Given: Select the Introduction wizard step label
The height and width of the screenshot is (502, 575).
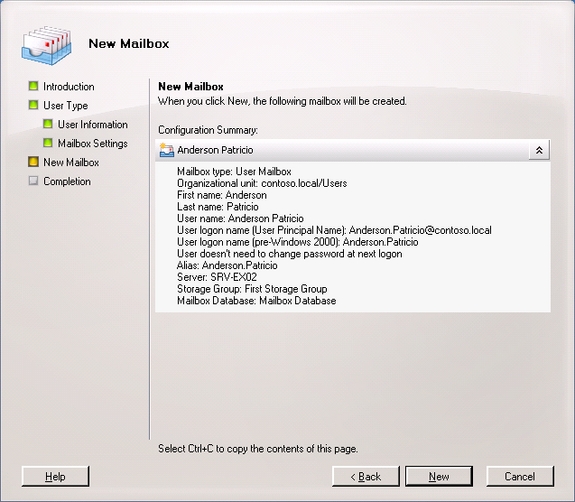Looking at the screenshot, I should click(x=69, y=87).
